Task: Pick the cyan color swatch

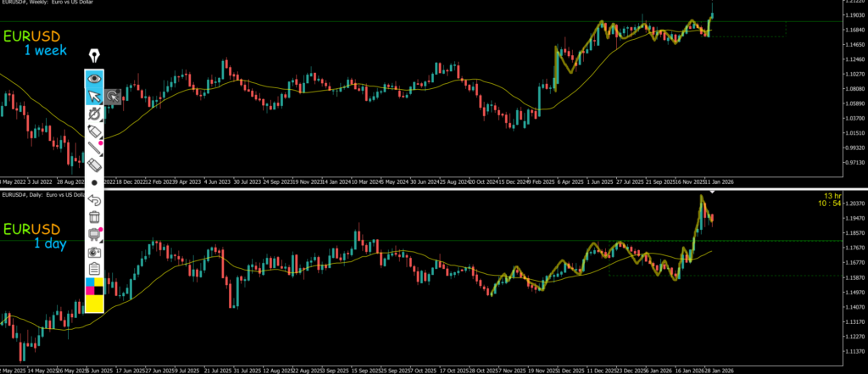Action: pyautogui.click(x=89, y=282)
